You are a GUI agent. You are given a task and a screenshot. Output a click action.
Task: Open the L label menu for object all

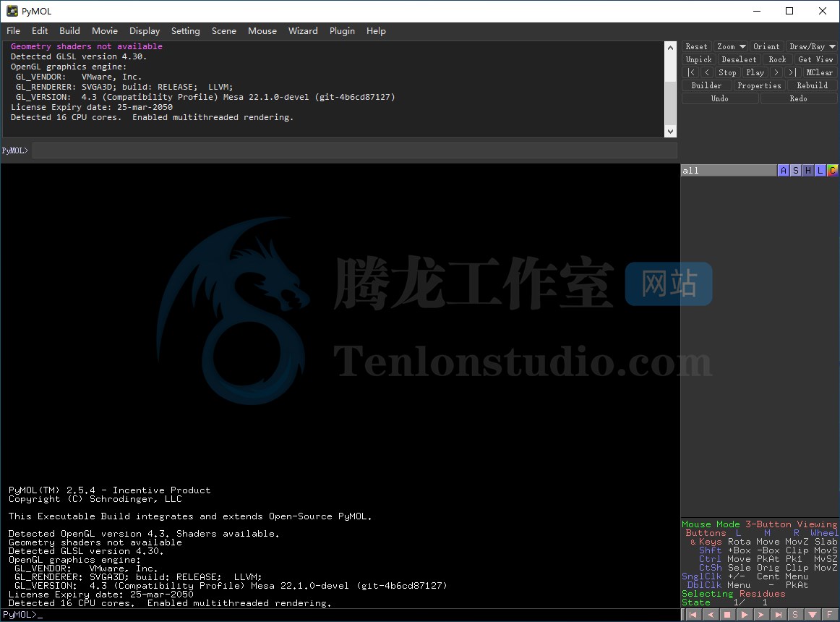click(x=820, y=171)
